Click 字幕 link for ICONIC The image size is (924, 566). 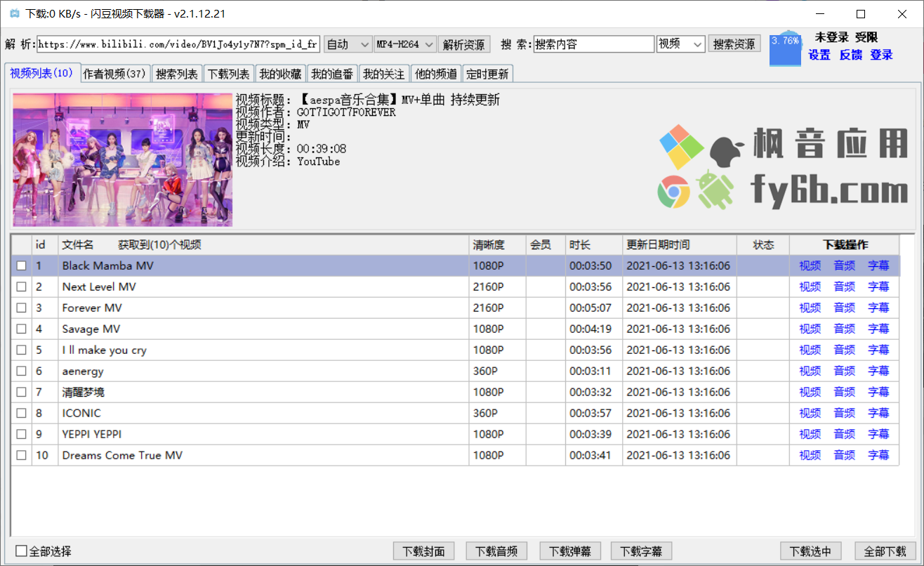click(x=879, y=414)
